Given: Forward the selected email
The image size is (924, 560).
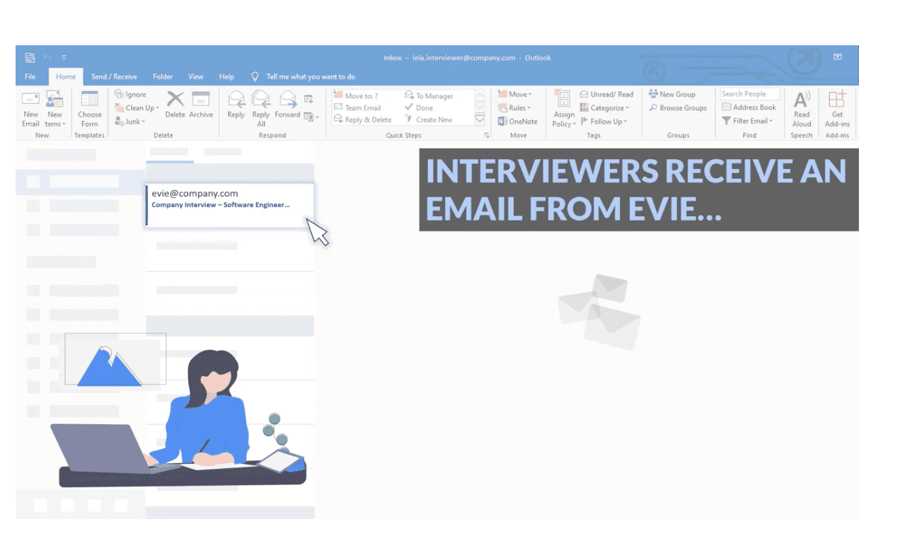Looking at the screenshot, I should 287,105.
